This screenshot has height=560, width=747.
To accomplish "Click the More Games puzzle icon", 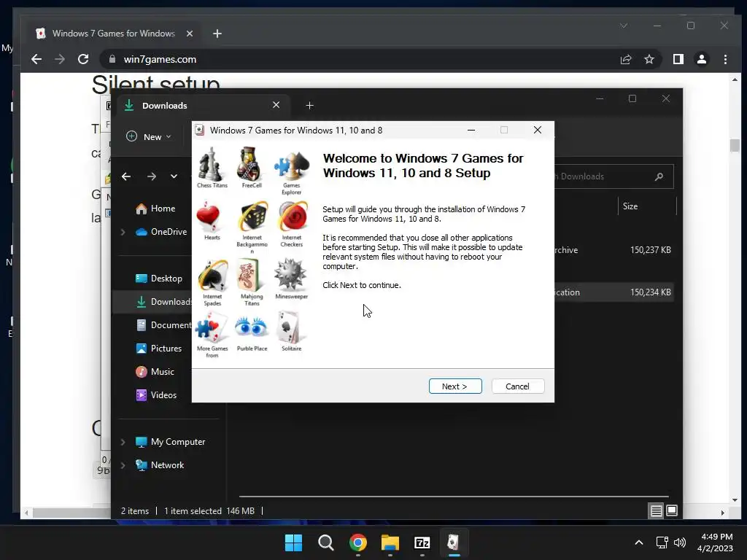I will click(x=212, y=327).
